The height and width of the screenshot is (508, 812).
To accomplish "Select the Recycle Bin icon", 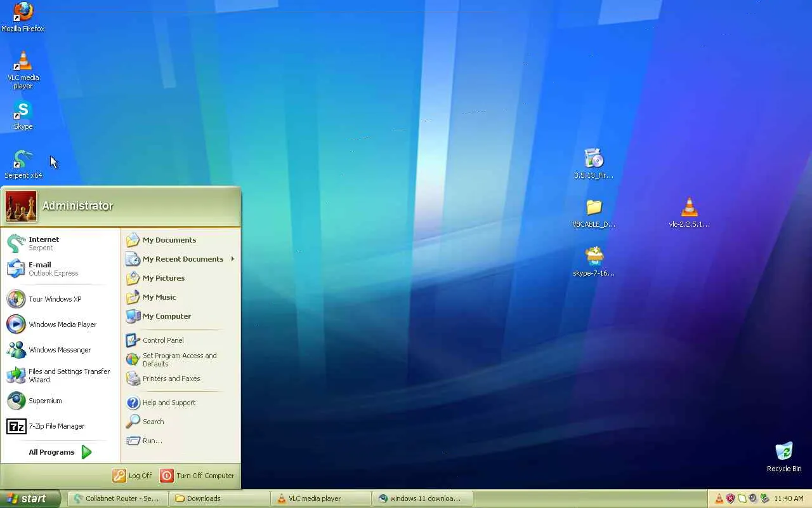I will 784,457.
